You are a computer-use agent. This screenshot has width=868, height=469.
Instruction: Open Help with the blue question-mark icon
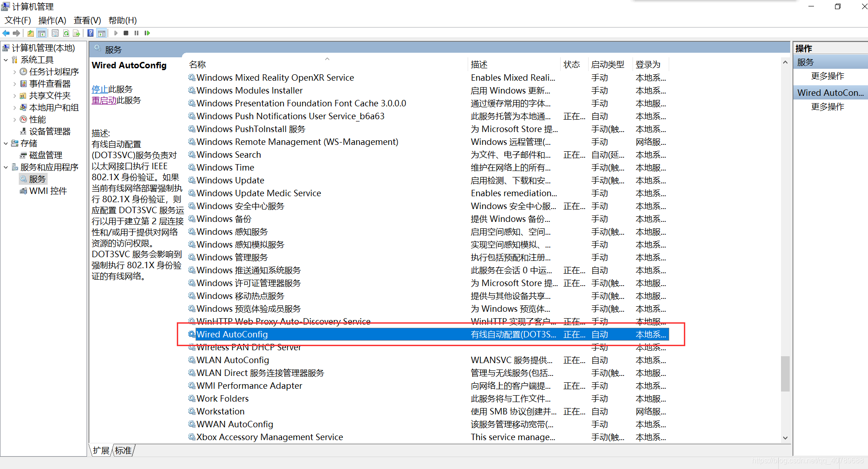(x=91, y=33)
